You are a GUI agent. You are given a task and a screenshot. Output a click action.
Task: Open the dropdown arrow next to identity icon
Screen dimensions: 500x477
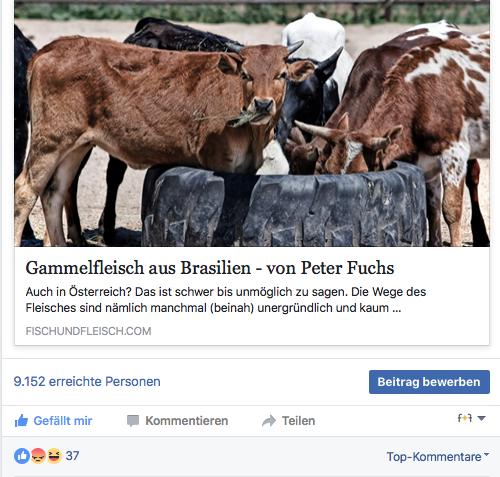(x=481, y=418)
